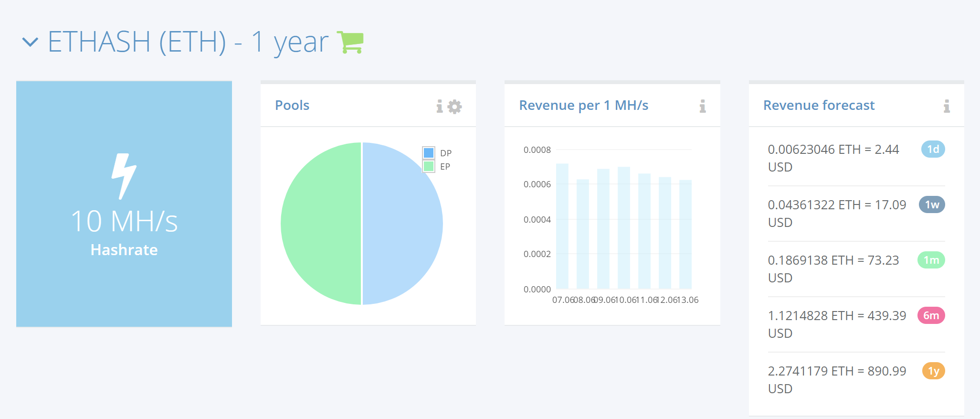Viewport: 980px width, 419px height.
Task: Click the 0.0000 axis label
Action: point(537,289)
